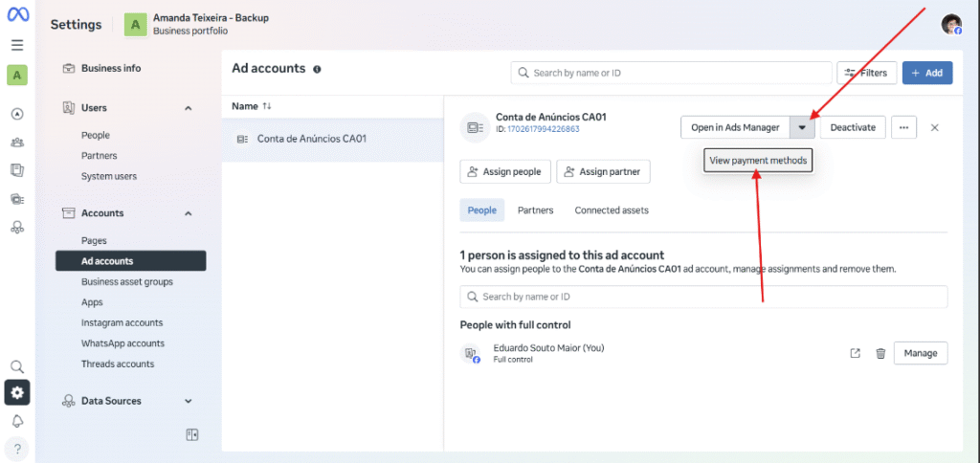Screen dimensions: 980x463
Task: Switch to Connected assets tab
Action: click(612, 210)
